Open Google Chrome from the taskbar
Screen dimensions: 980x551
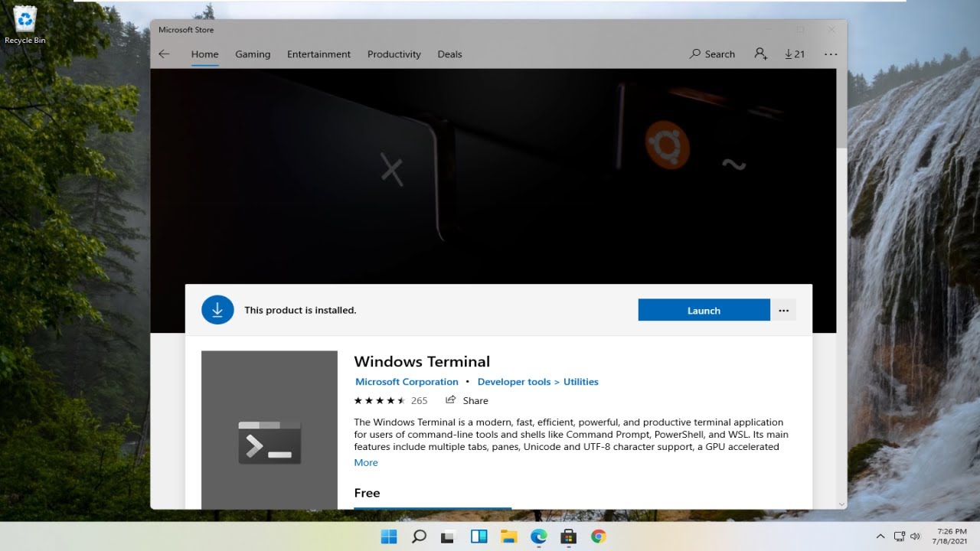[x=599, y=536]
